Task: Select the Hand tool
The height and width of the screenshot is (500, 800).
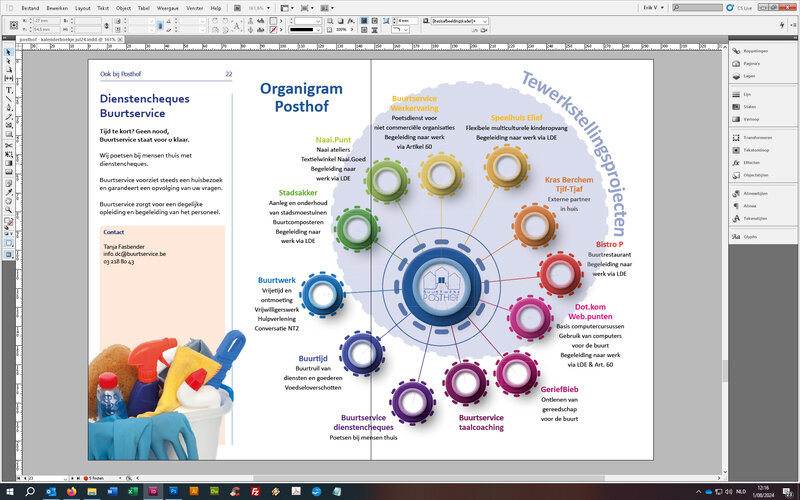Action: (9, 201)
